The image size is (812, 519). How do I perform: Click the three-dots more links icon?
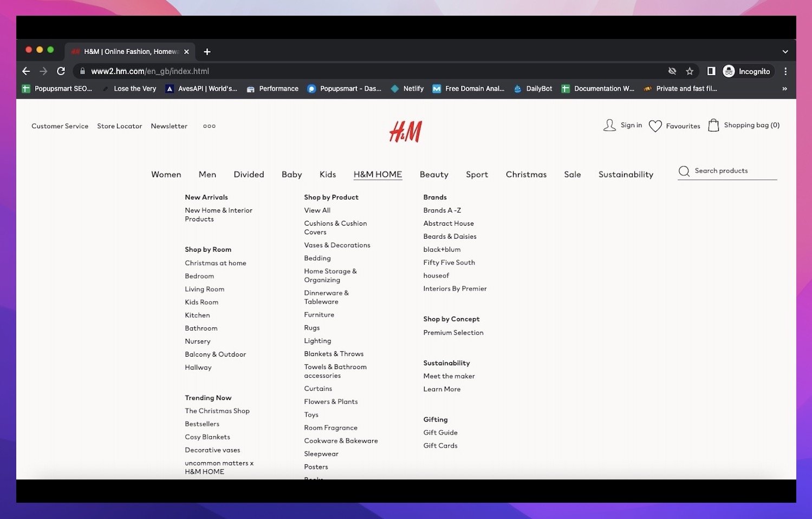[x=209, y=126]
